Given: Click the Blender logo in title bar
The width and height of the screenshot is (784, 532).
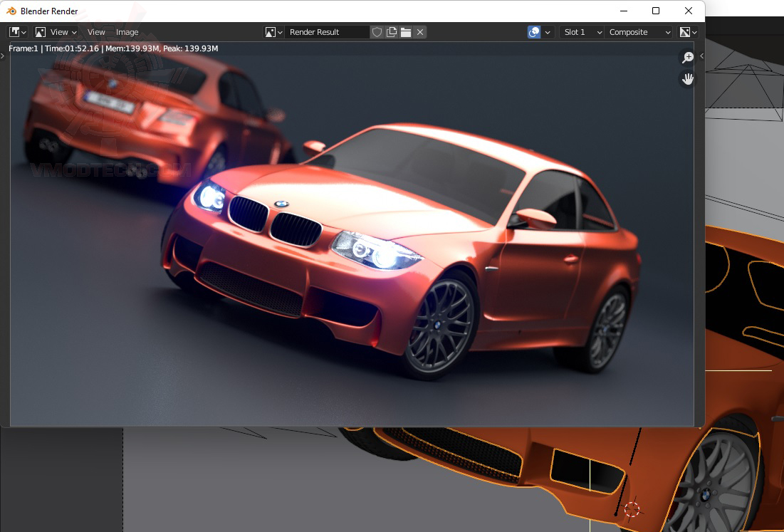Looking at the screenshot, I should click(11, 11).
